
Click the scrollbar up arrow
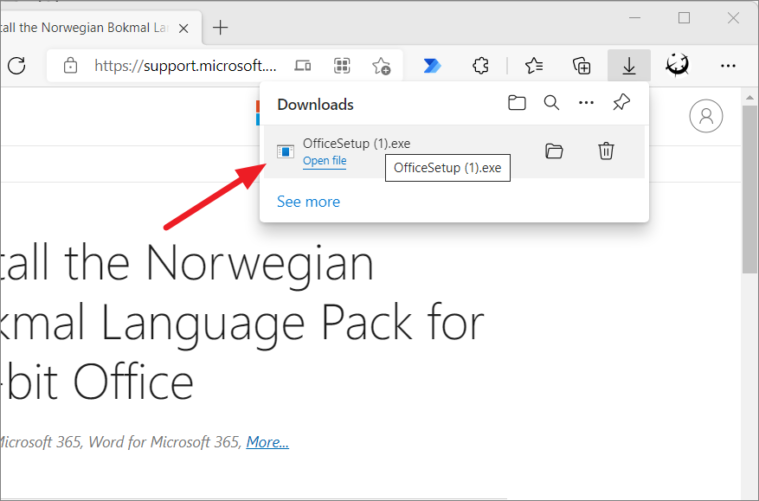click(x=750, y=97)
